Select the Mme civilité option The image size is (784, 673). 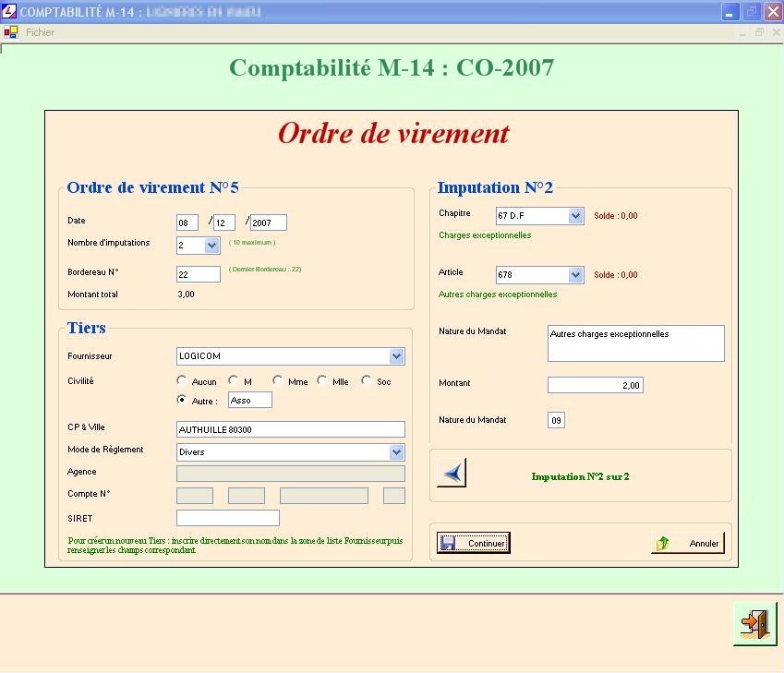[x=277, y=381]
